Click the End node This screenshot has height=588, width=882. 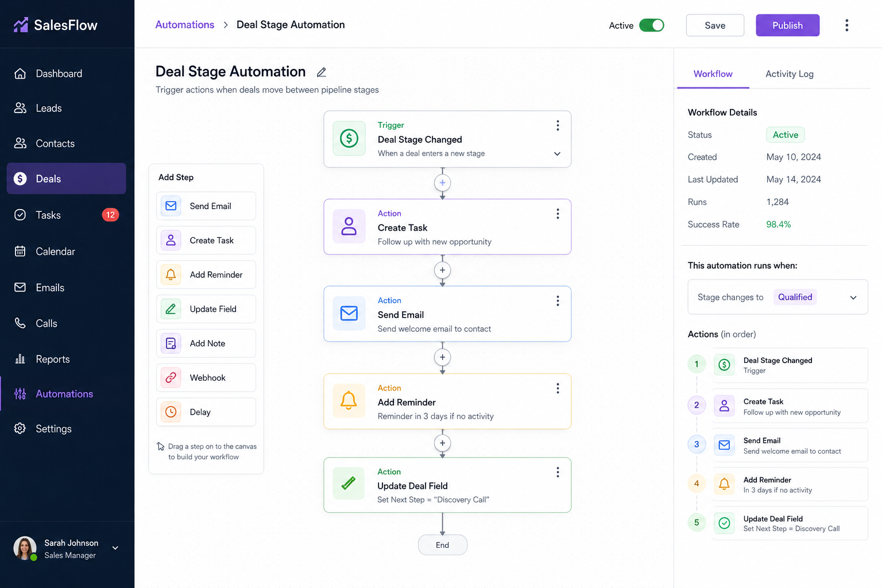(442, 545)
